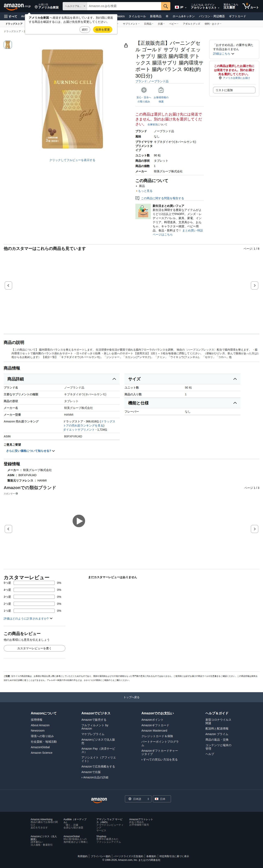The image size is (263, 868).
Task: Select the small product thumbnail image
Action: [8, 45]
